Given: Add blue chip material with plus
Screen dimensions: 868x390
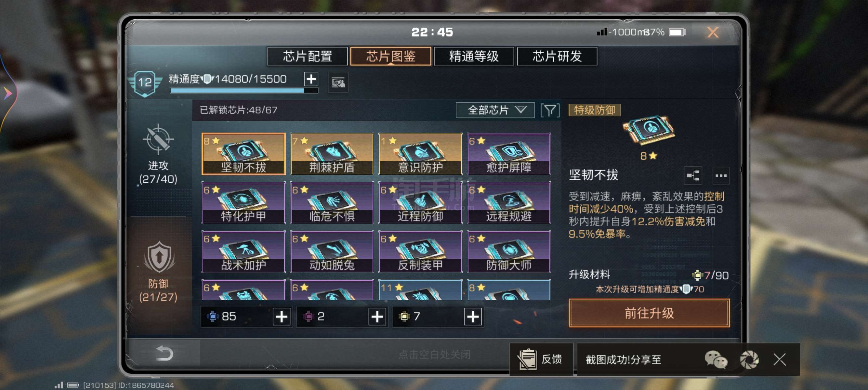Looking at the screenshot, I should (x=281, y=317).
